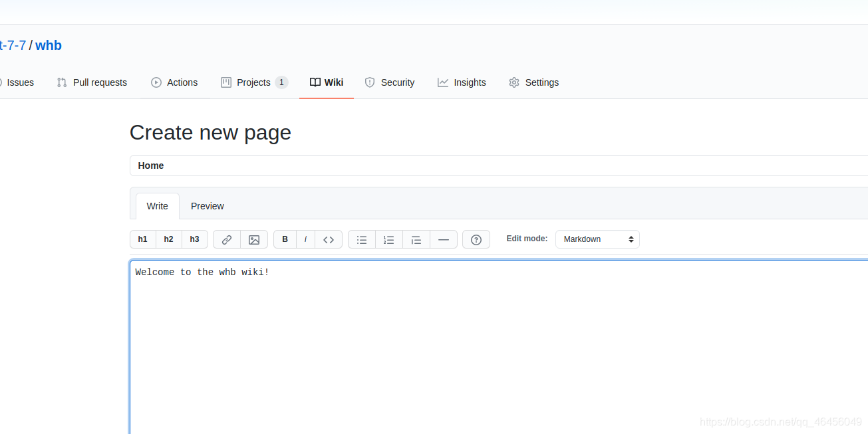The image size is (868, 434).
Task: Insert a heading 3 with h3 button
Action: [x=195, y=239]
